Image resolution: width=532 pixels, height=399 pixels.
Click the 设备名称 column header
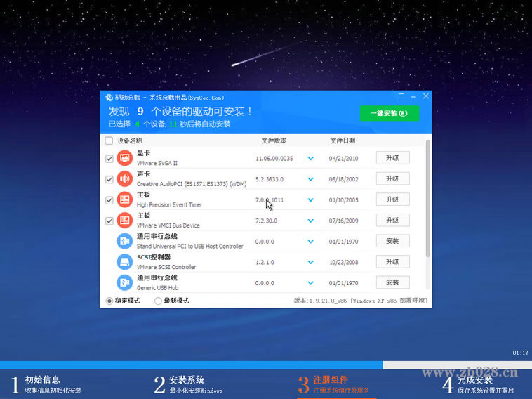[x=130, y=140]
